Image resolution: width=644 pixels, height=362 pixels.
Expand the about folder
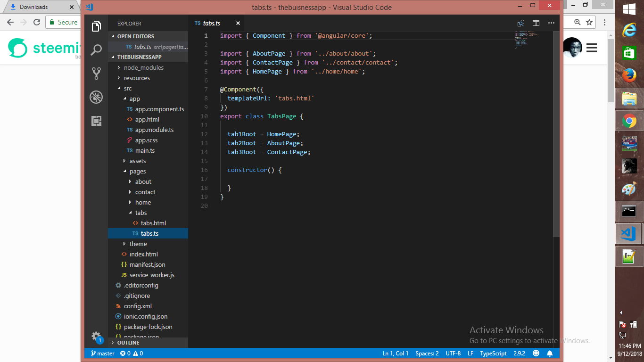click(x=148, y=181)
